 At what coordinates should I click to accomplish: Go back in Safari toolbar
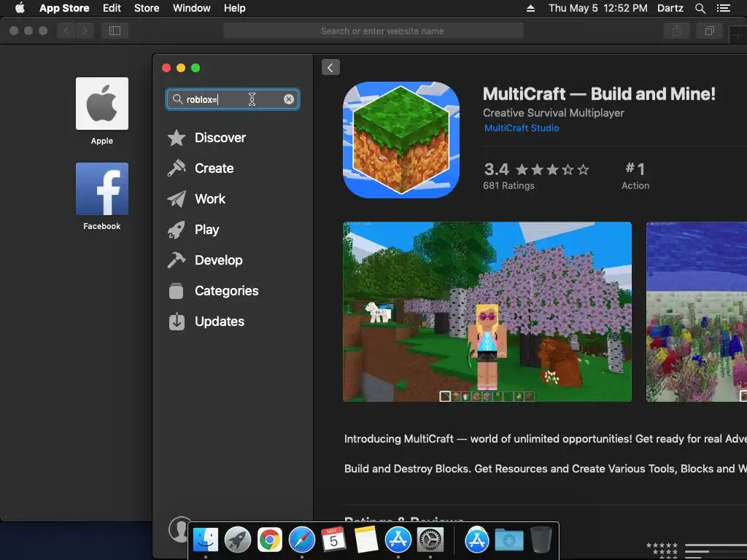click(x=66, y=31)
